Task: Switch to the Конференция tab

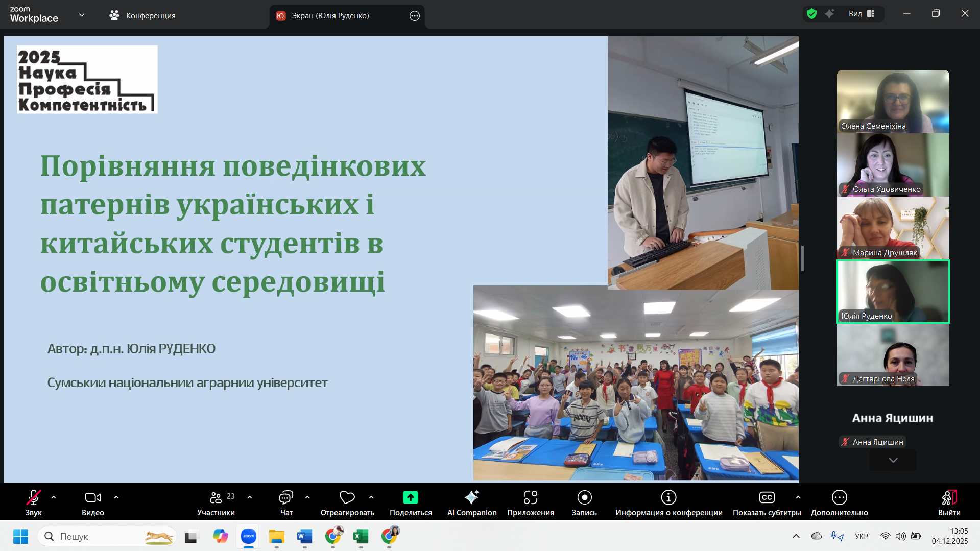Action: (x=150, y=15)
